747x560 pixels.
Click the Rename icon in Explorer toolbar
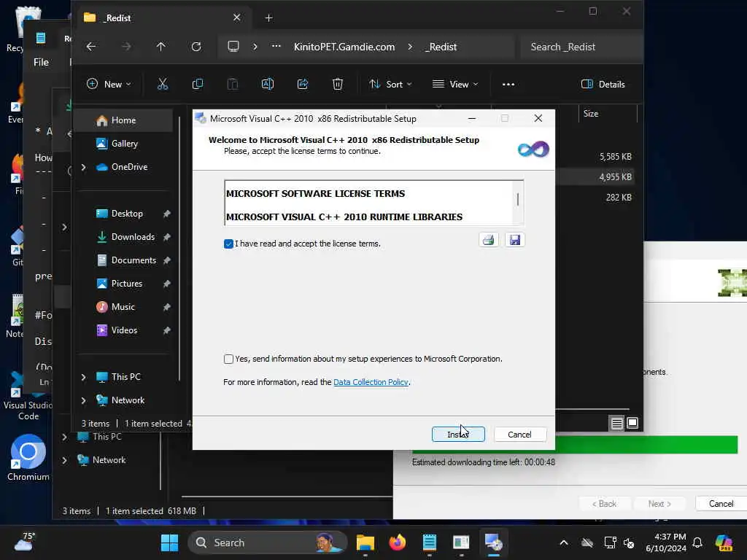tap(268, 85)
